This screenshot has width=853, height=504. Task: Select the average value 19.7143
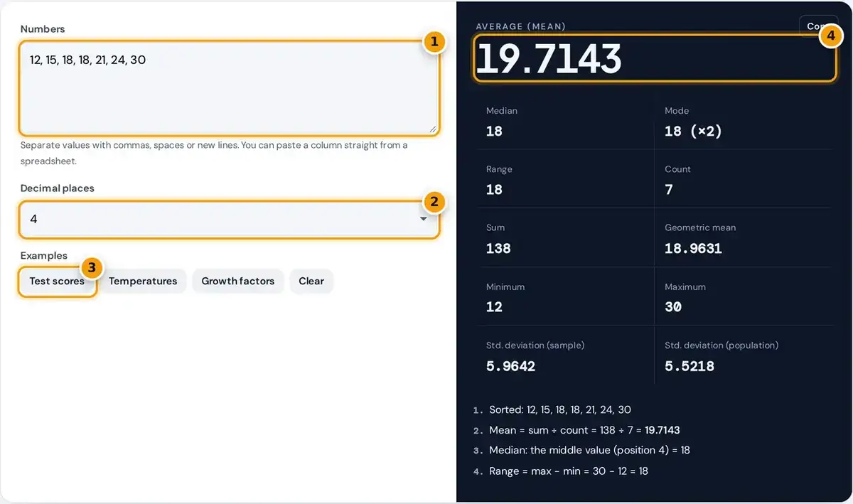(x=549, y=59)
